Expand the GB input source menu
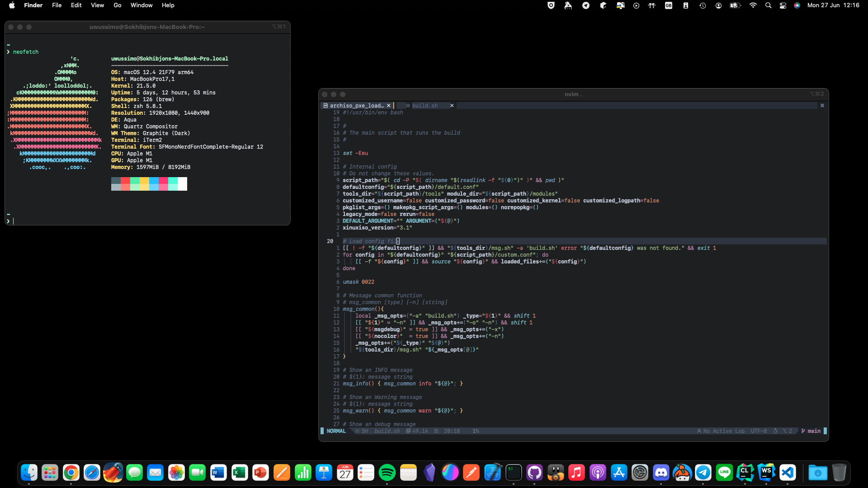 pos(668,5)
